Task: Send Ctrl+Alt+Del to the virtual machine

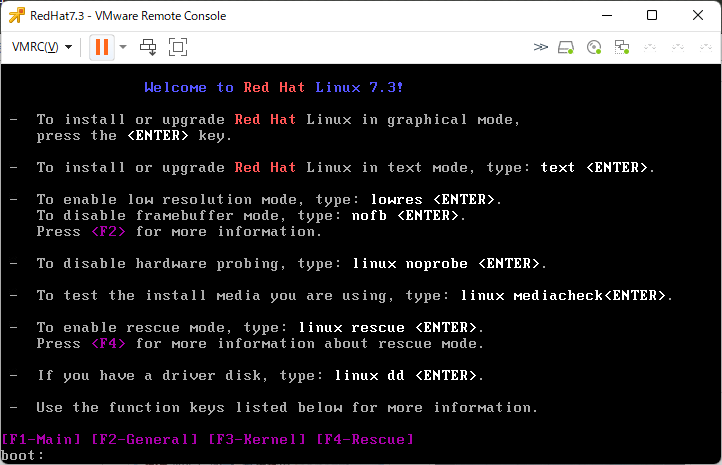Action: coord(148,47)
